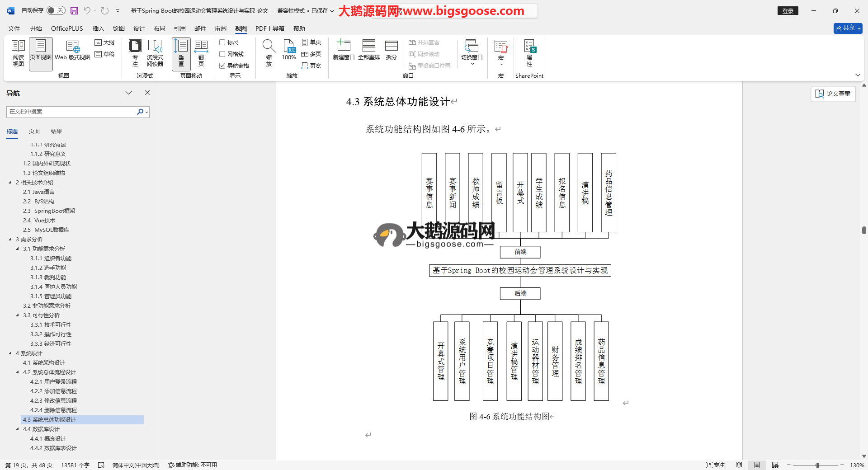Switch to the 页面 tab in navigation pane
Viewport: 868px width, 470px height.
[34, 132]
